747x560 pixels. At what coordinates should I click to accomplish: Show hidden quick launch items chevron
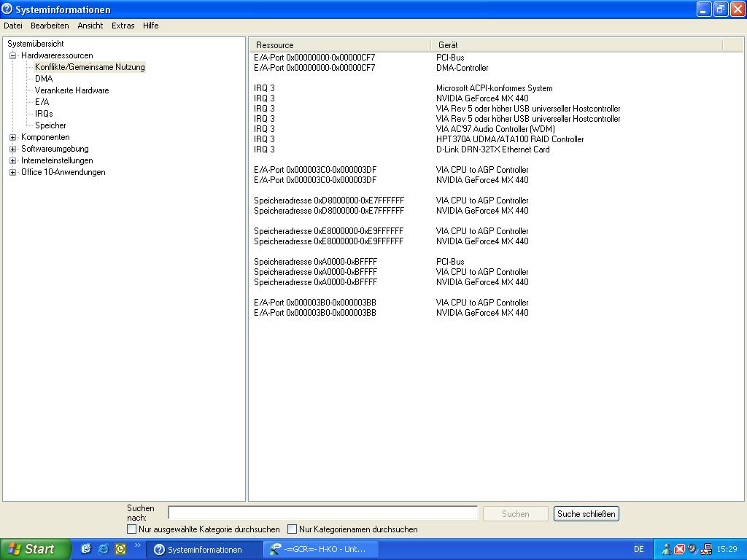[x=138, y=545]
